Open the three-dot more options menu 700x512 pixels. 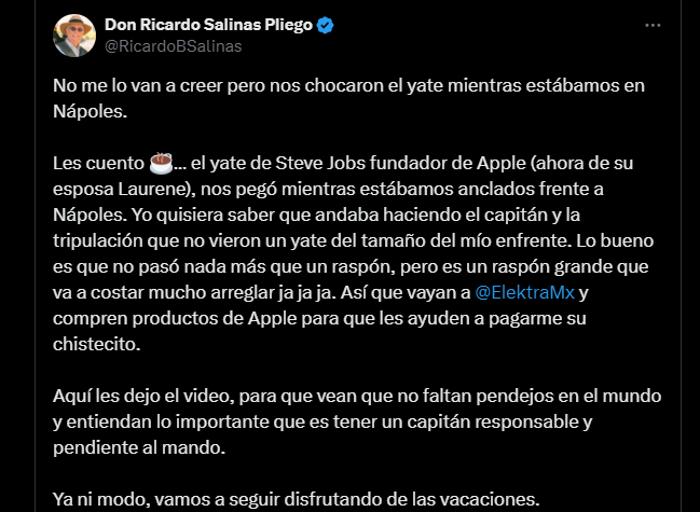click(x=653, y=25)
